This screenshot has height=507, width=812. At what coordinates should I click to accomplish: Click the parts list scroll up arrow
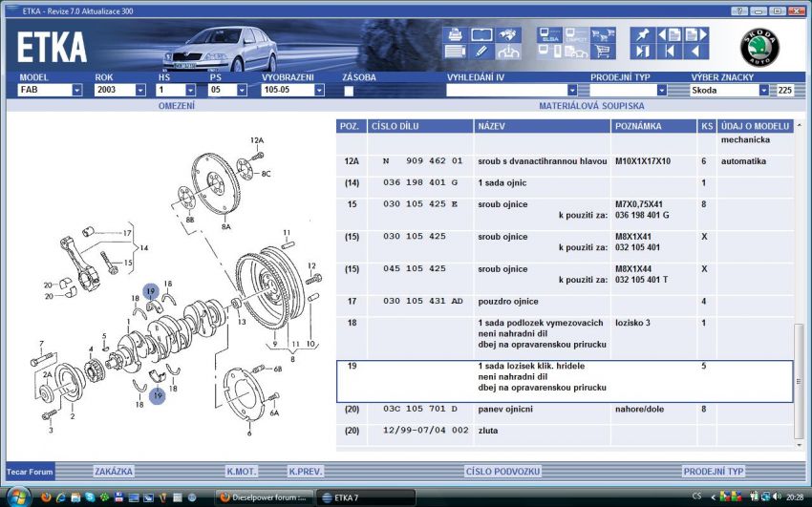(x=799, y=125)
